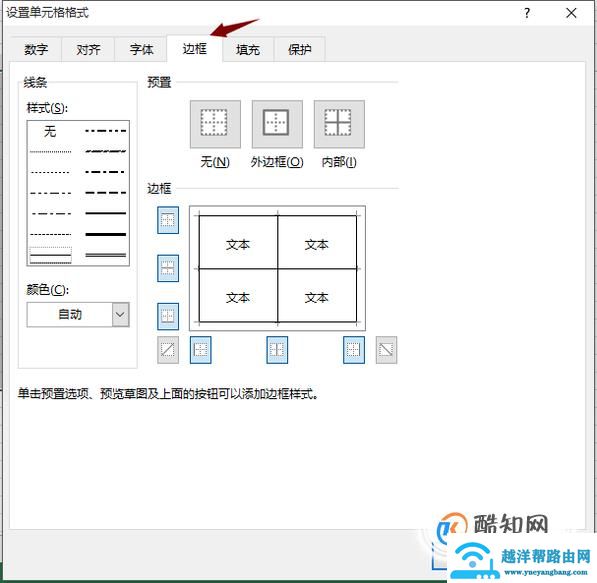Click the 自动 color combo box
Image resolution: width=597 pixels, height=583 pixels.
(x=78, y=315)
